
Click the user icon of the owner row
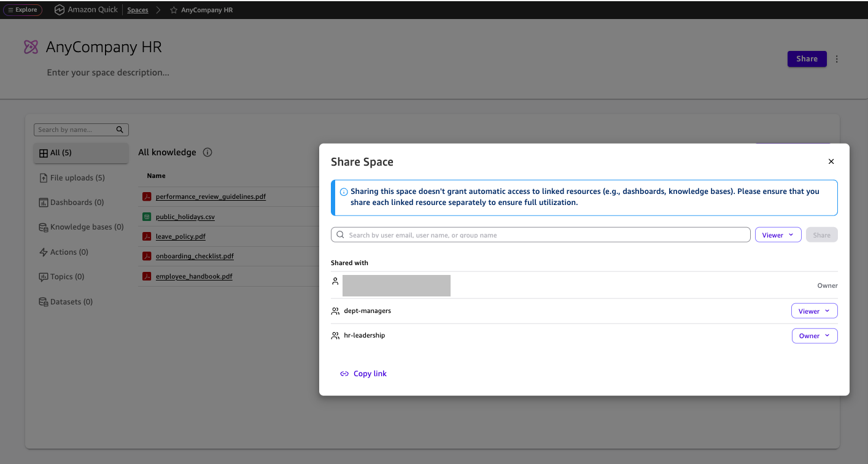point(335,281)
